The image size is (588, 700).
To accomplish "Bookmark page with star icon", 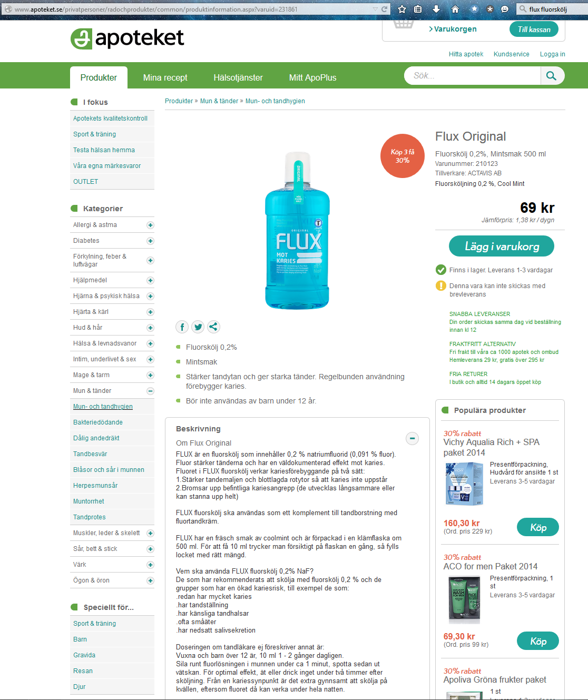I will 402,9.
